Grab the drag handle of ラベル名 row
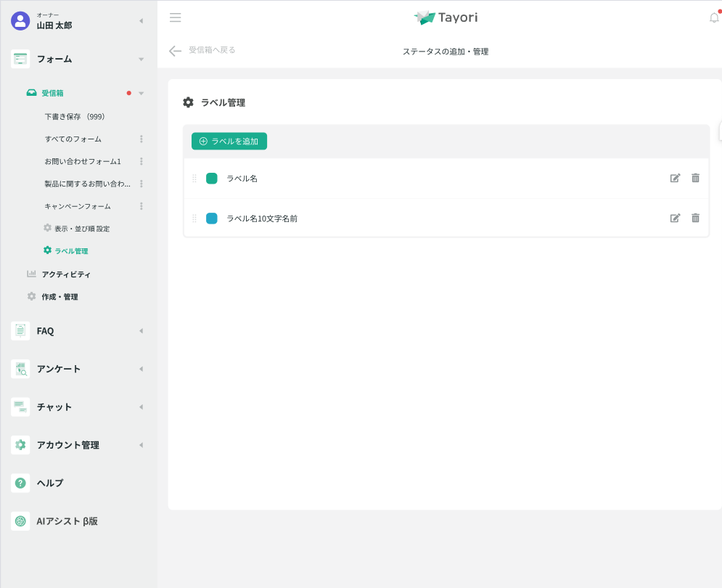This screenshot has width=722, height=588. pyautogui.click(x=194, y=179)
